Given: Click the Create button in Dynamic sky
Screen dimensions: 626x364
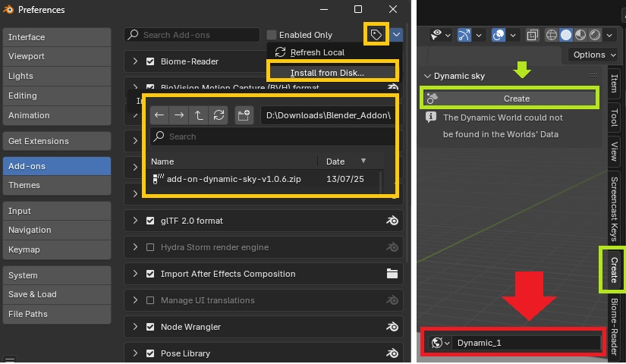Looking at the screenshot, I should [509, 98].
